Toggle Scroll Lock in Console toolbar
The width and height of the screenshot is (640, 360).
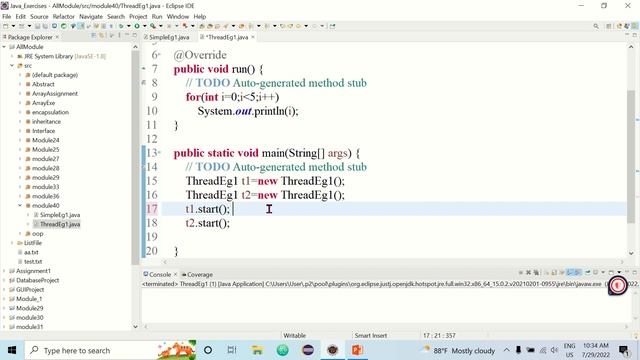(x=554, y=272)
